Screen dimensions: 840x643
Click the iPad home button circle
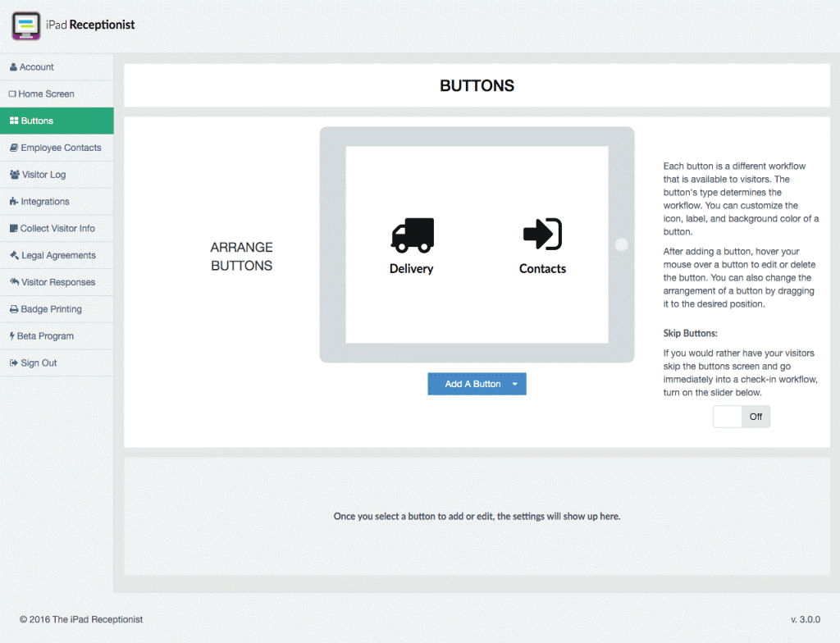[622, 245]
